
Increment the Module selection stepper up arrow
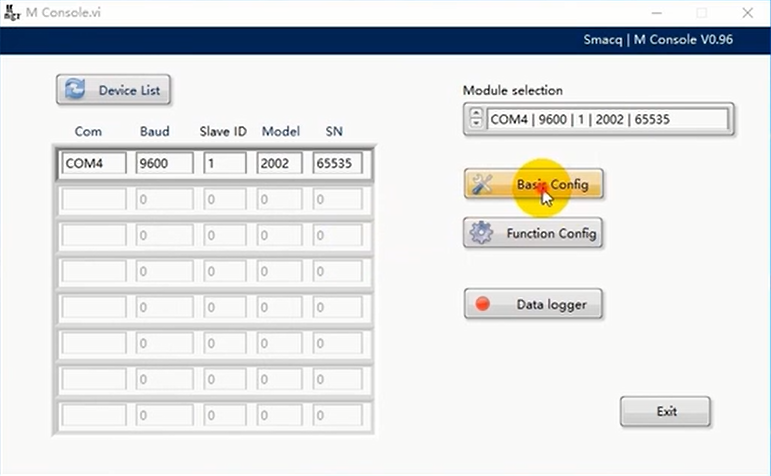tap(476, 114)
